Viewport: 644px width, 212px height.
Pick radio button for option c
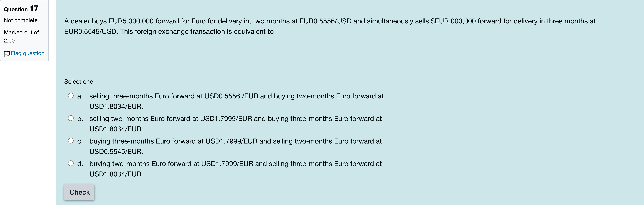tap(71, 141)
